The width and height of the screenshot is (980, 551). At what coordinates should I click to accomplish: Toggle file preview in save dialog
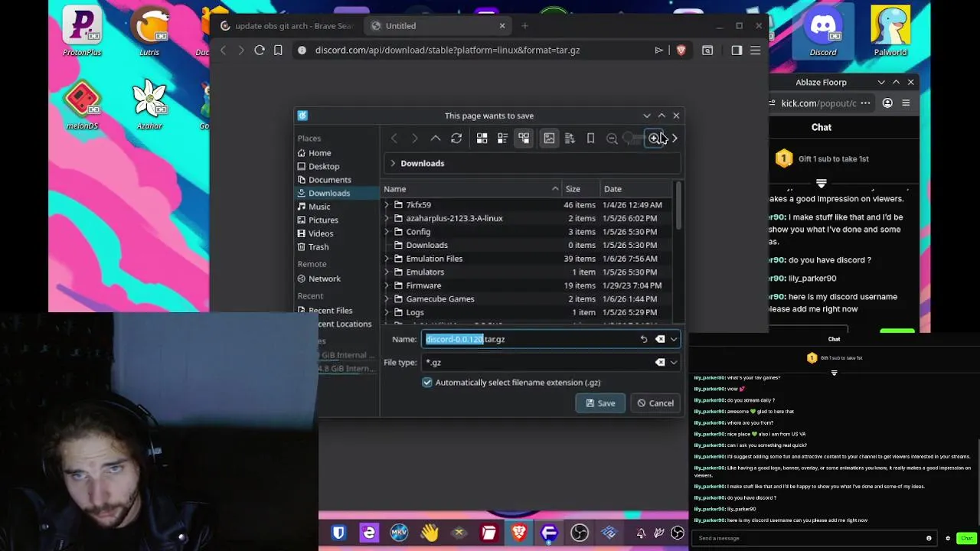pos(549,139)
